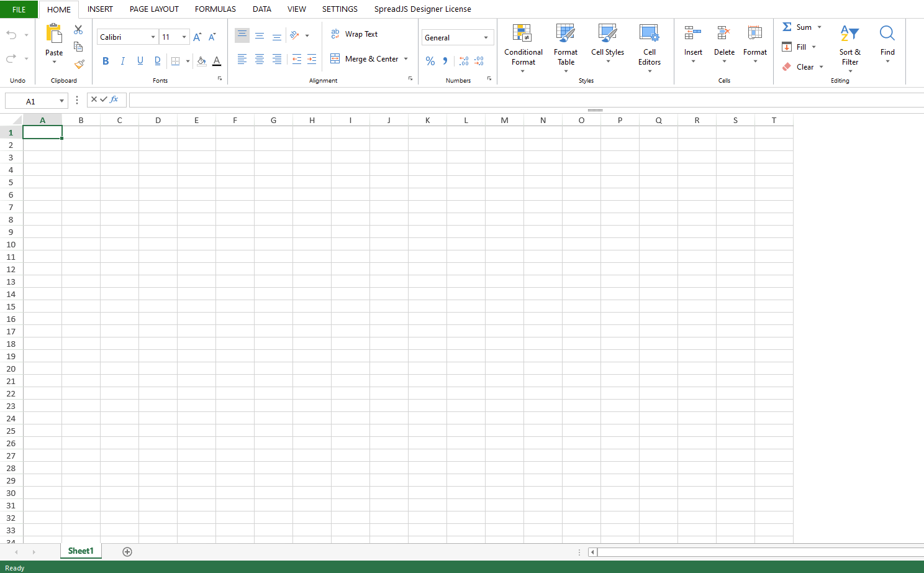Open the Fonts group dialog launcher
Image resolution: width=924 pixels, height=573 pixels.
coord(220,78)
